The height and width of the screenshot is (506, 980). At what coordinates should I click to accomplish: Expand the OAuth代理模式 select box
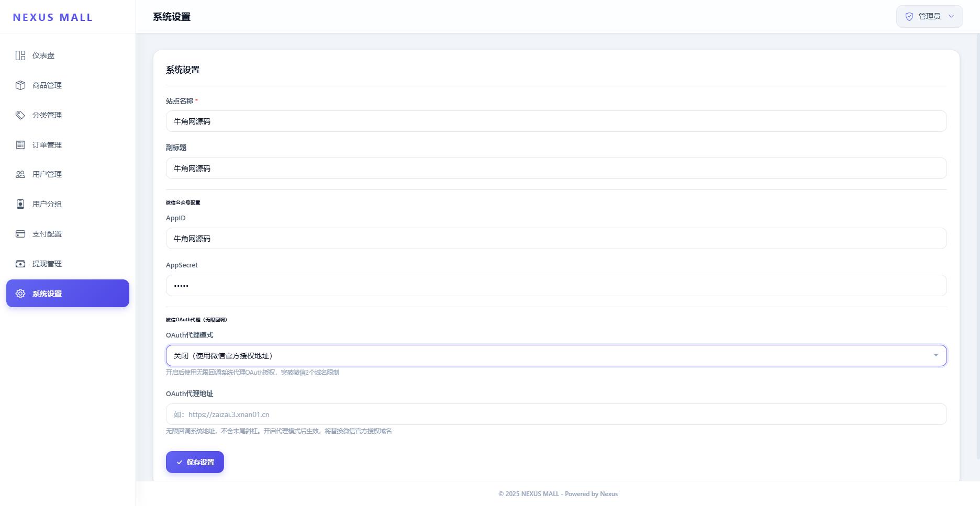click(x=555, y=356)
